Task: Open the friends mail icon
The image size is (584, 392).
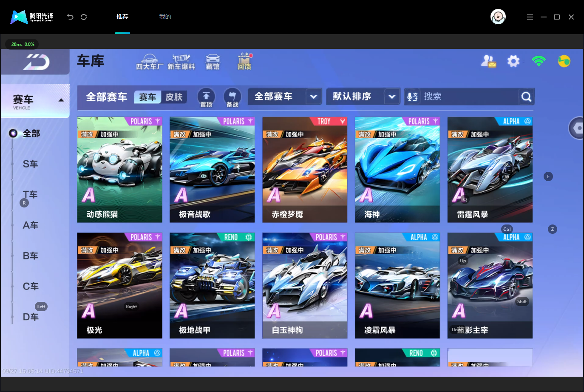Action: pyautogui.click(x=488, y=61)
